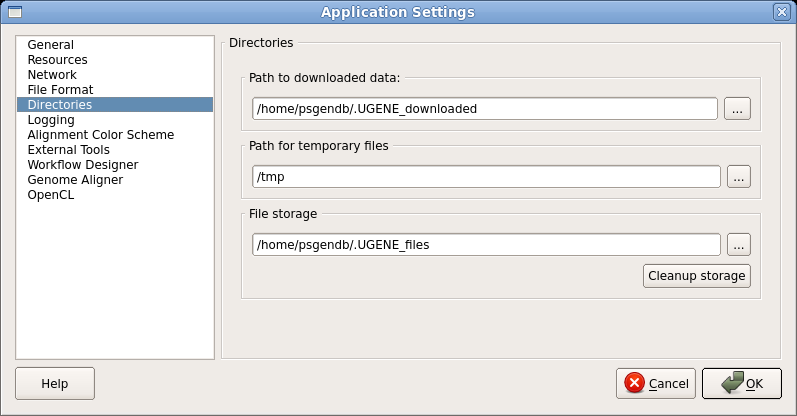
Task: Focus the downloaded data path field
Action: (485, 109)
